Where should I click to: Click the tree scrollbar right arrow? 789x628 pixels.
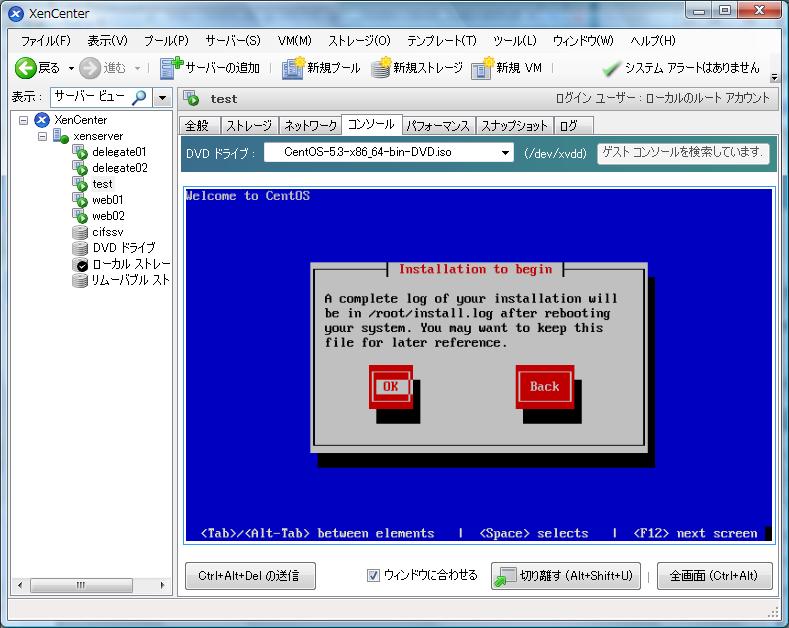coord(163,585)
